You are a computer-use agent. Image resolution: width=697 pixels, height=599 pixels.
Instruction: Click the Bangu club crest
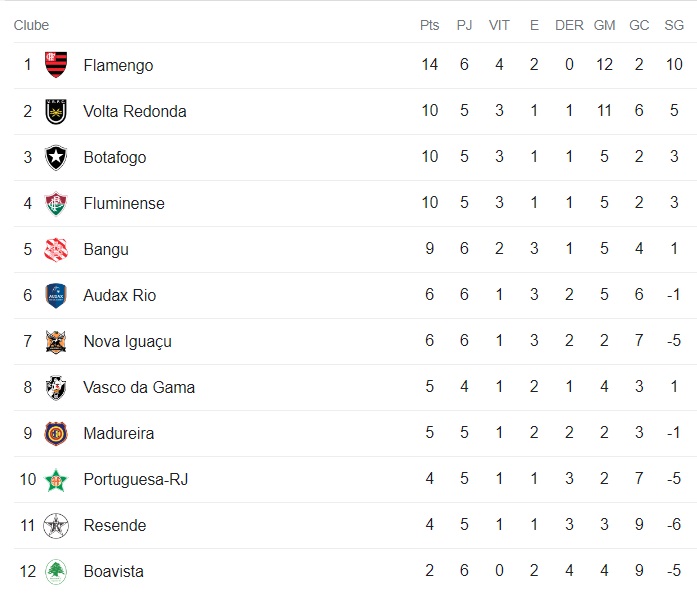pos(56,249)
